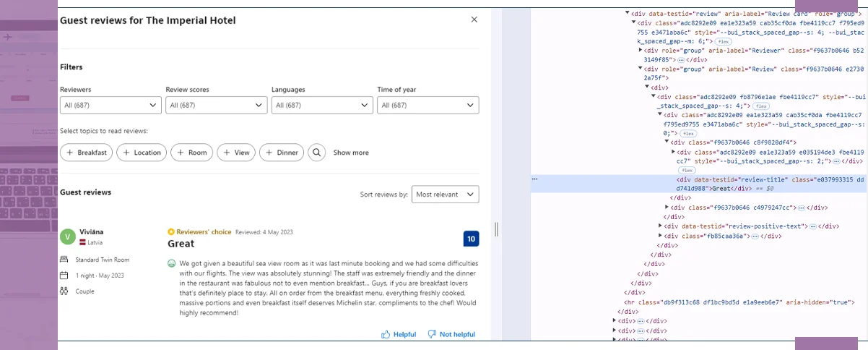Open the Sort reviews by dropdown
Viewport: 868px width, 350px height.
pyautogui.click(x=445, y=195)
